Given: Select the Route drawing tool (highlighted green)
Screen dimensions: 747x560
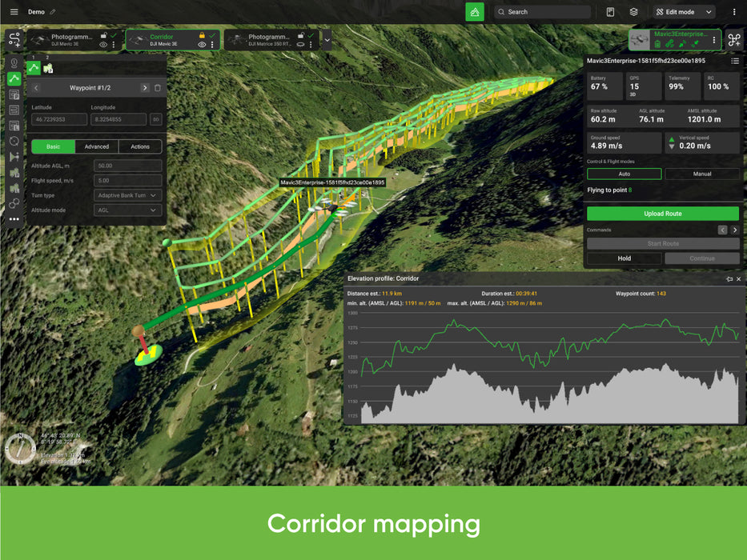Looking at the screenshot, I should pos(15,77).
